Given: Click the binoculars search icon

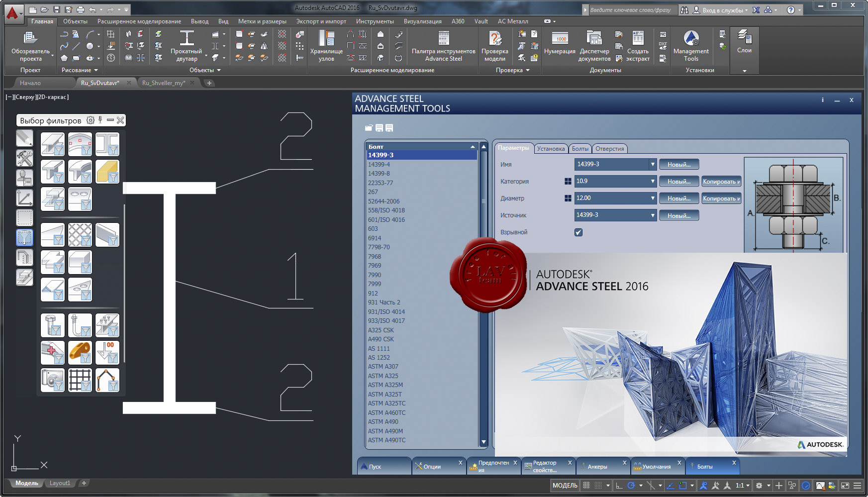Looking at the screenshot, I should click(684, 10).
